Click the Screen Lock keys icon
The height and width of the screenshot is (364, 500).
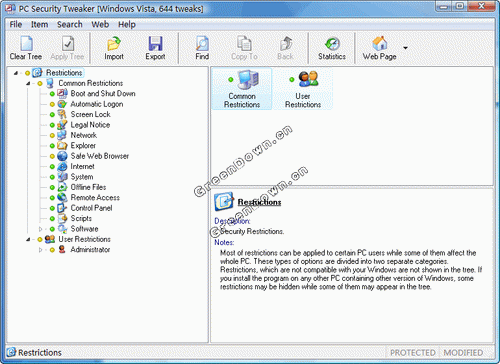[x=62, y=114]
